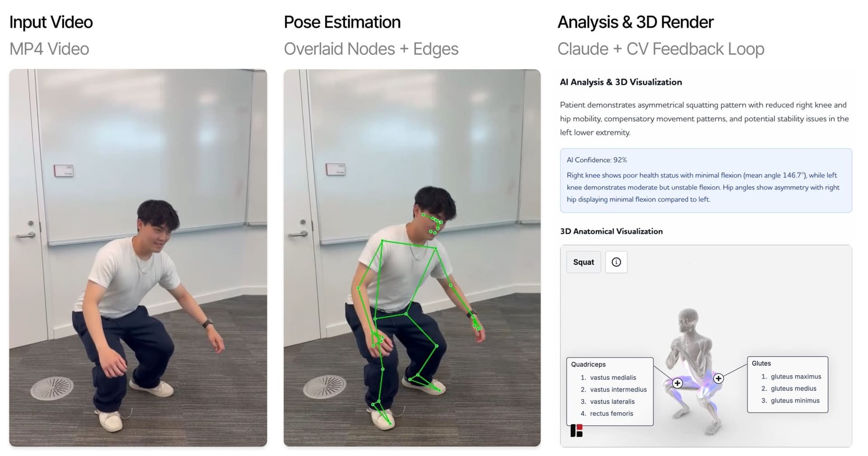Select vastus lateralis in Quadriceps list

(612, 401)
